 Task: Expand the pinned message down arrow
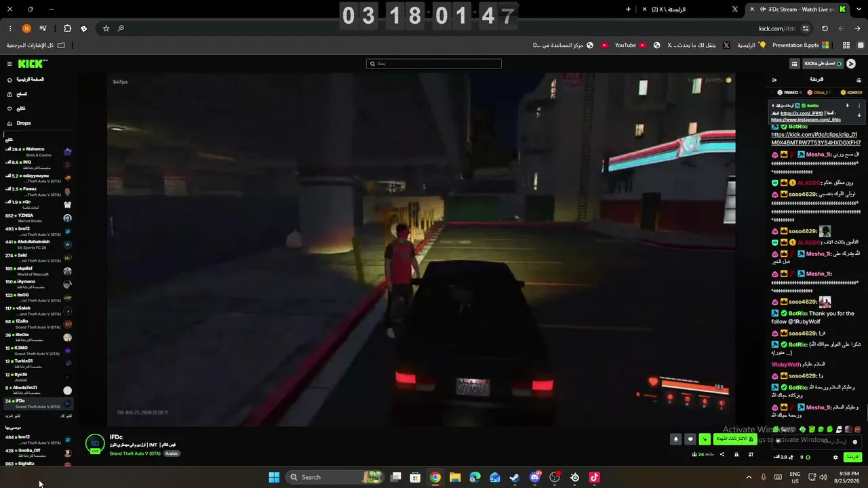click(859, 115)
